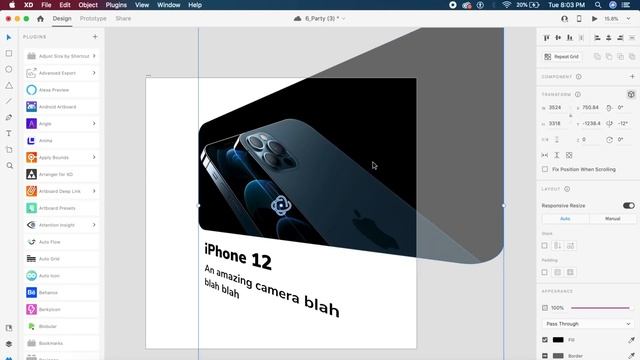Open the Alexa Preview plugin
Screen dimensions: 640x360
(62, 90)
